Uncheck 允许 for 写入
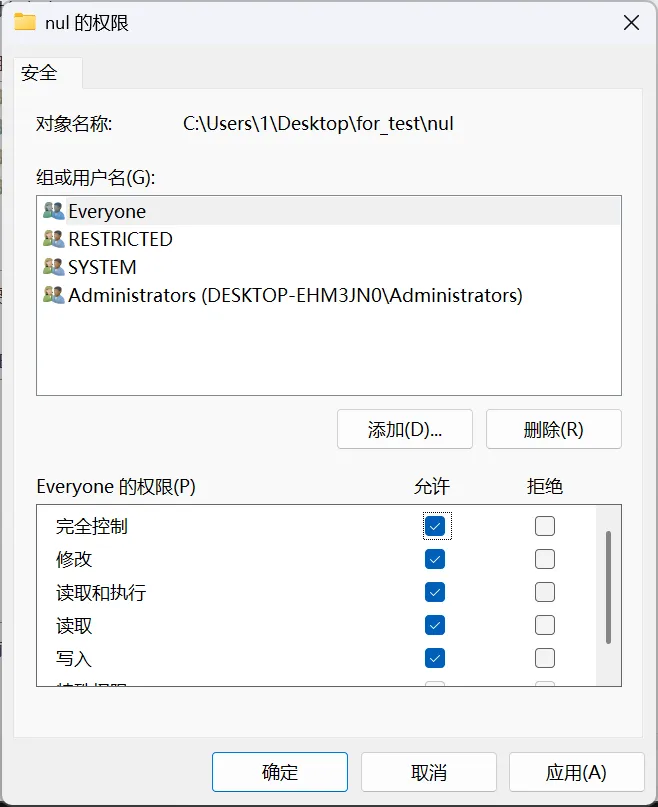Screen dimensions: 658x807 (x=435, y=657)
